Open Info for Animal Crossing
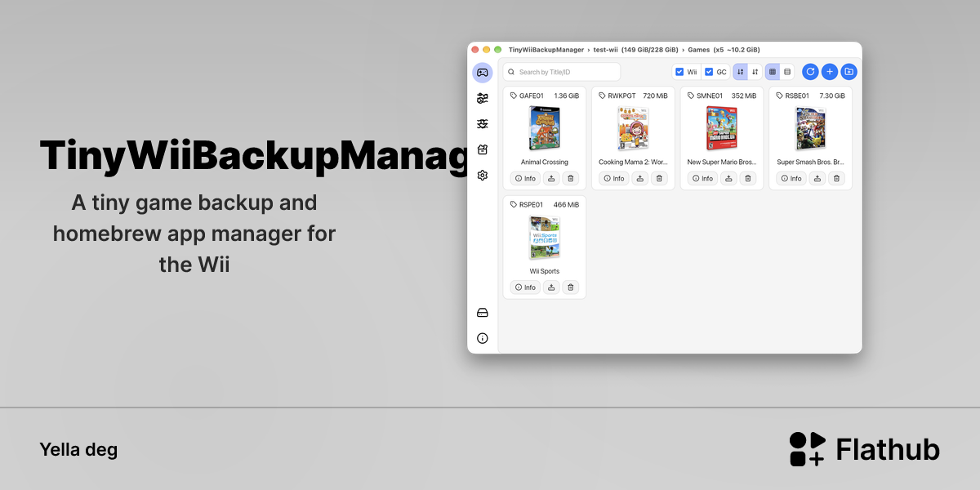 tap(524, 178)
